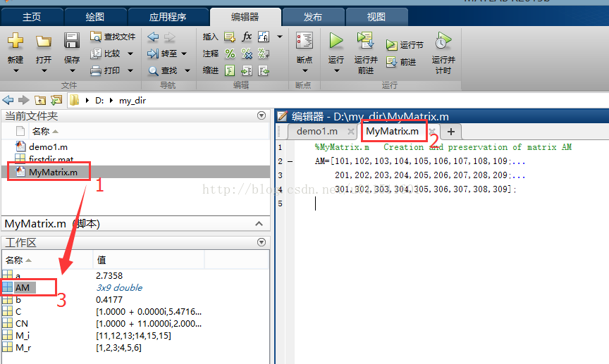This screenshot has width=609, height=364.
Task: Click address bar back arrow
Action: click(x=8, y=101)
